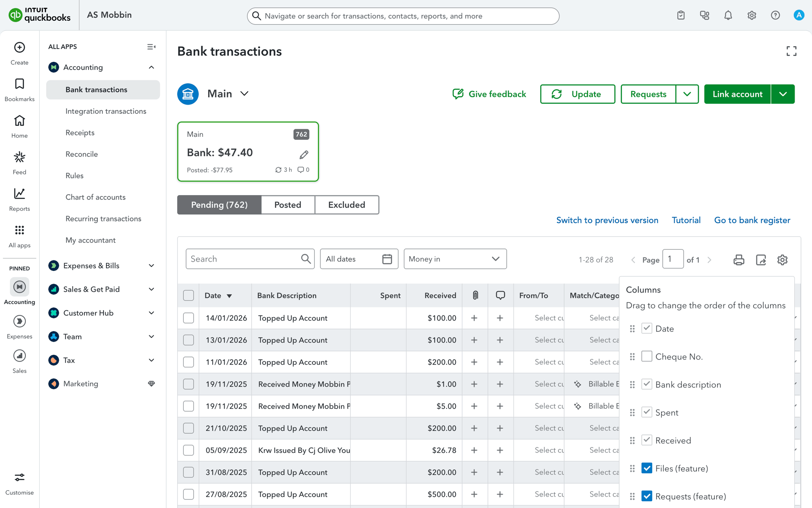Open Rules in Accounting menu

click(x=74, y=175)
